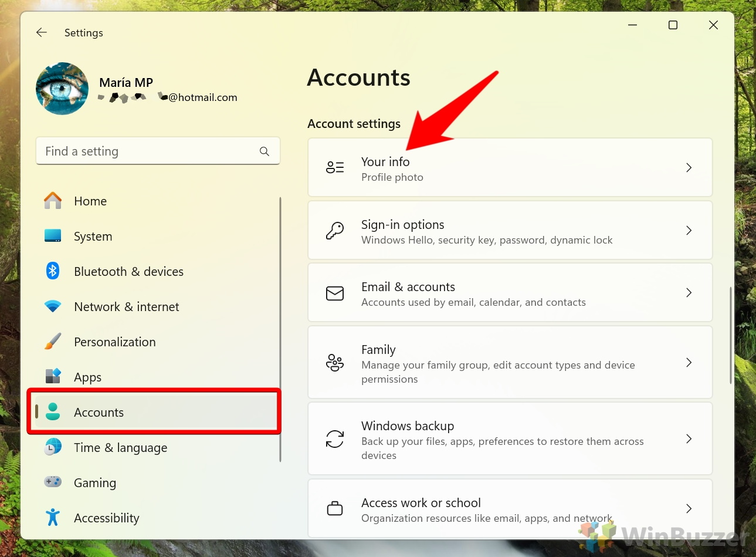The width and height of the screenshot is (756, 557).
Task: Click the Home house icon
Action: [53, 201]
